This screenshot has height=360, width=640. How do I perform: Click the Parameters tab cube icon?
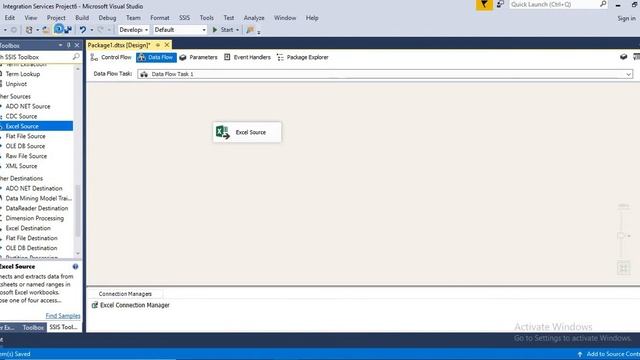(x=183, y=58)
